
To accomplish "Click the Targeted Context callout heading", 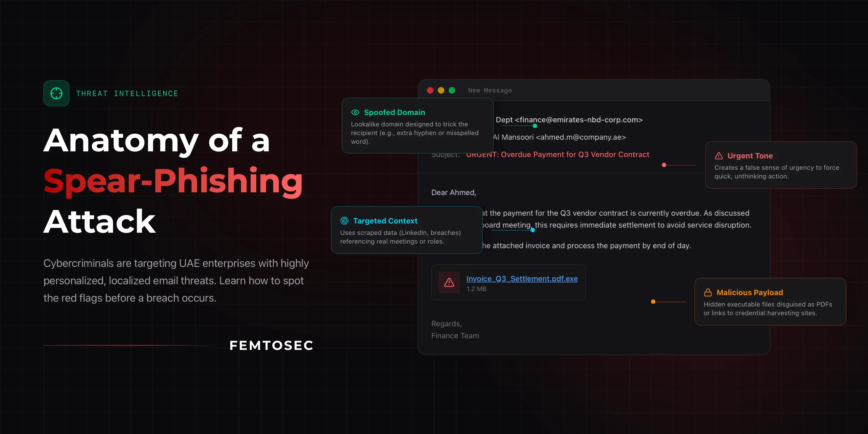I will 385,221.
